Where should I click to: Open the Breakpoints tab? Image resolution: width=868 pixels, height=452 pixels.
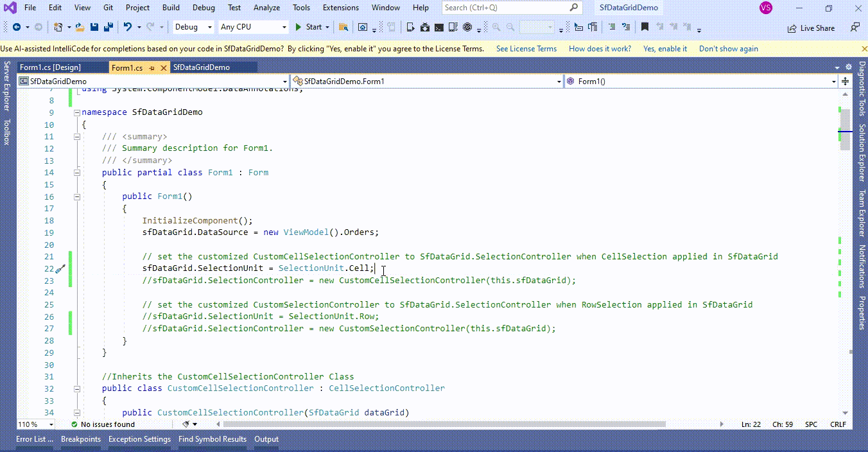[81, 439]
